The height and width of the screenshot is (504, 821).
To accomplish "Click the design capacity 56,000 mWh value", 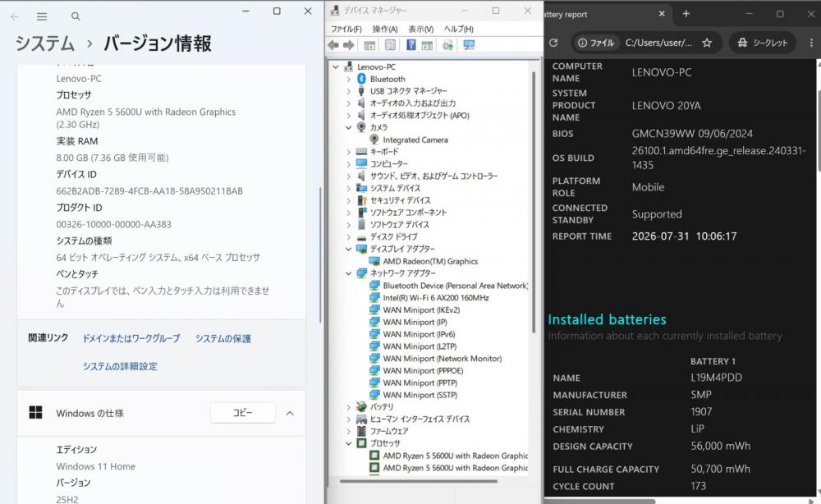I will coord(721,446).
